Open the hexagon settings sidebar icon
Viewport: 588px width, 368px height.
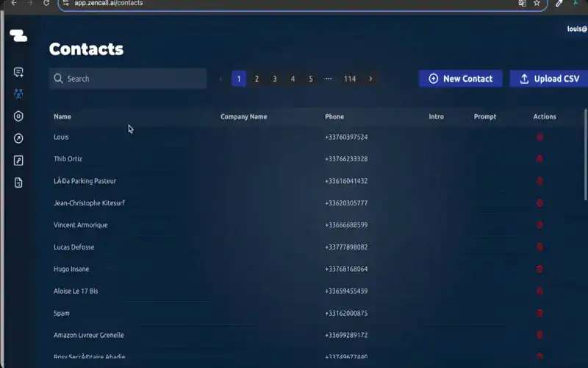(18, 116)
